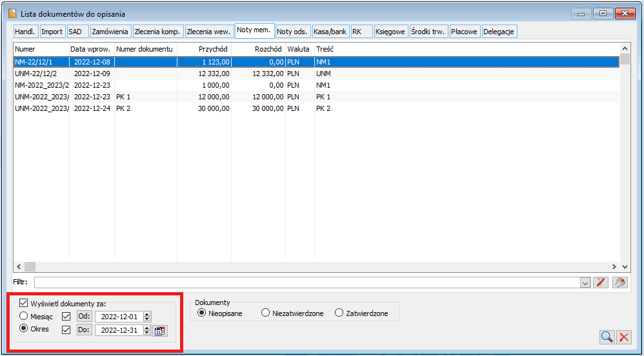Click the horizontal scrollbar right arrow
644x356 pixels.
pyautogui.click(x=614, y=266)
